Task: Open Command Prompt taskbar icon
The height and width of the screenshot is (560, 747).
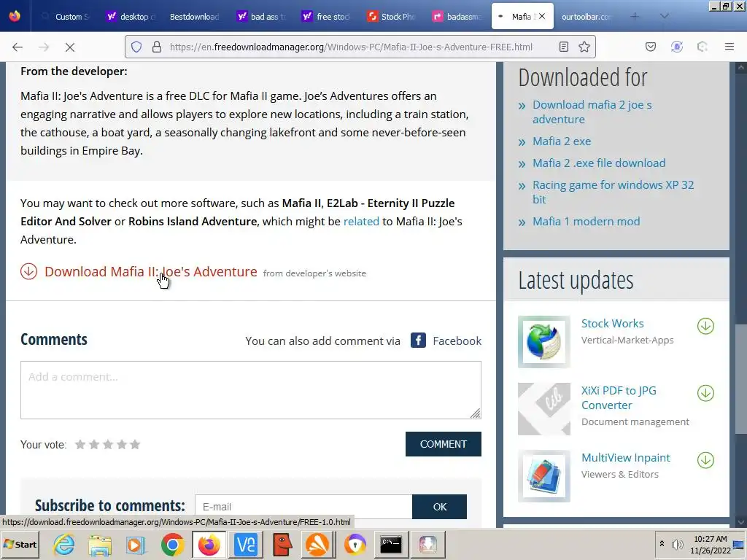Action: click(x=391, y=544)
